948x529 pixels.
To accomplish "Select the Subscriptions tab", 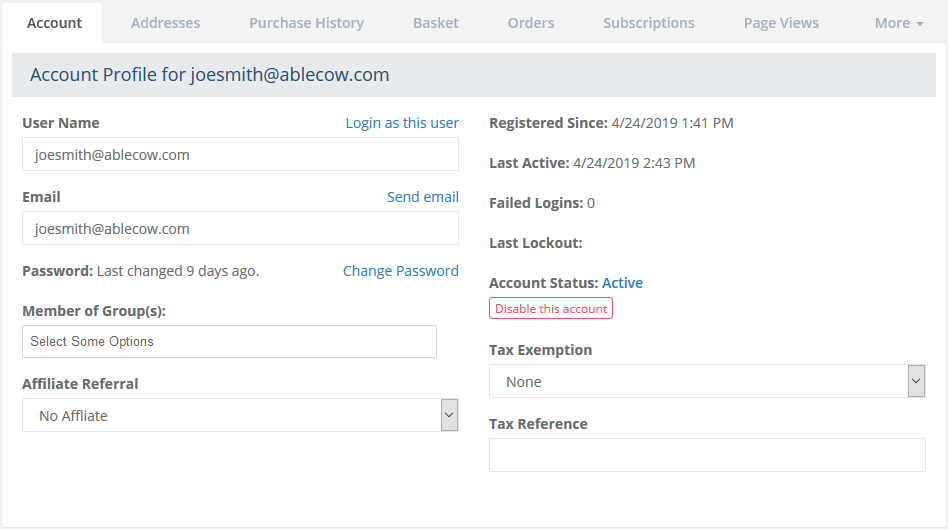I will [648, 22].
